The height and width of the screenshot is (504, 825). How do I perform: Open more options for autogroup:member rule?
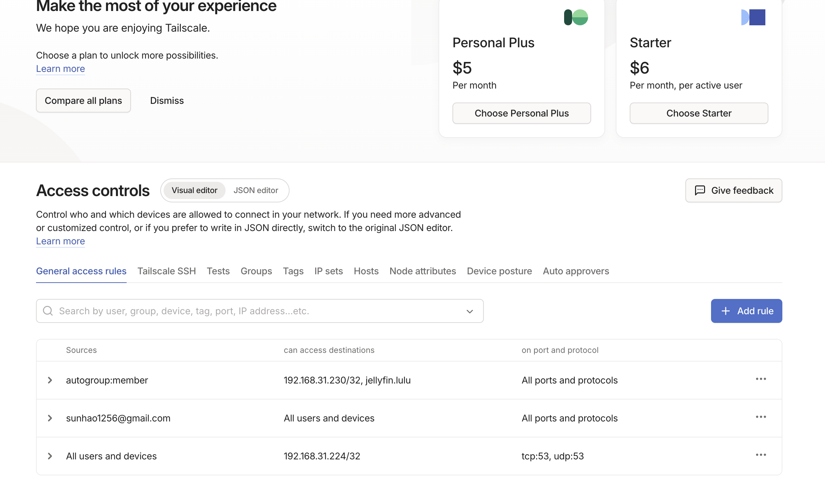click(761, 379)
